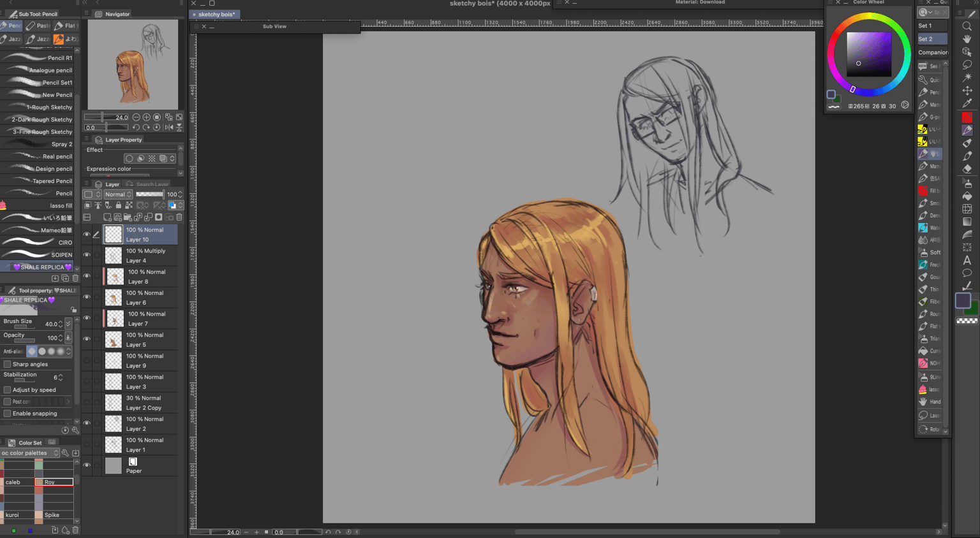Select the Auto select magic wand tool

pyautogui.click(x=967, y=78)
